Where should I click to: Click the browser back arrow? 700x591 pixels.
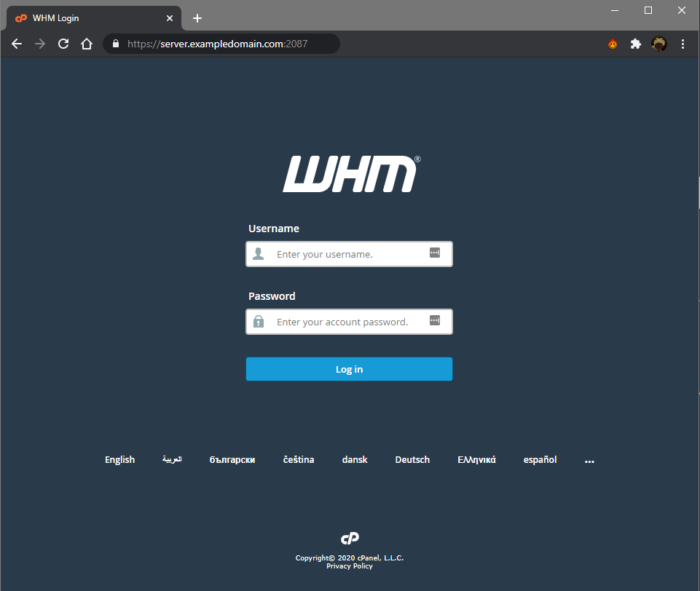coord(17,44)
